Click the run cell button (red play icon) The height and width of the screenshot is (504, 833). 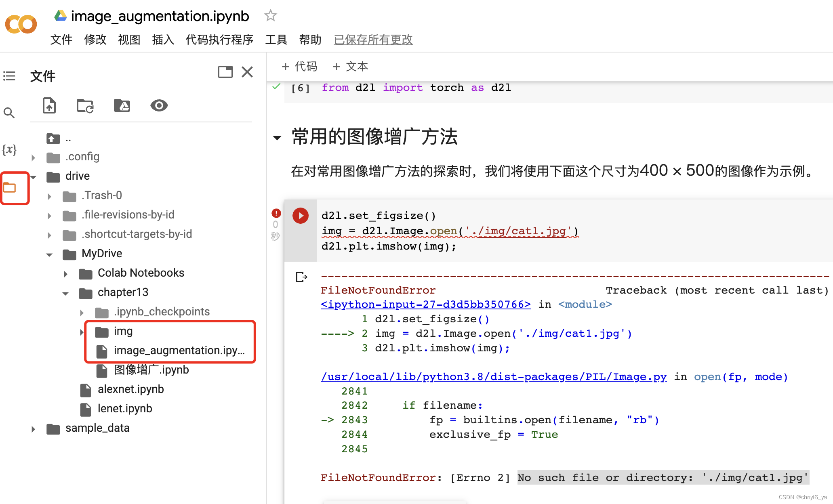pyautogui.click(x=301, y=215)
